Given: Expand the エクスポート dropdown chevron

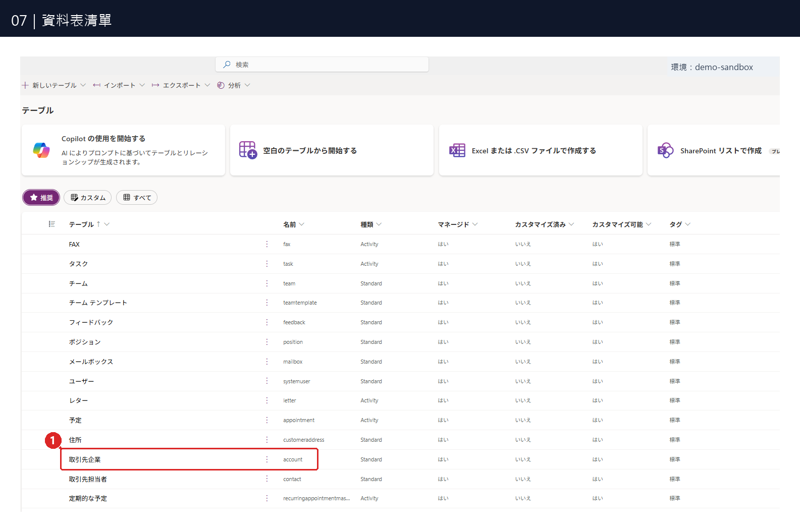Looking at the screenshot, I should pos(207,85).
